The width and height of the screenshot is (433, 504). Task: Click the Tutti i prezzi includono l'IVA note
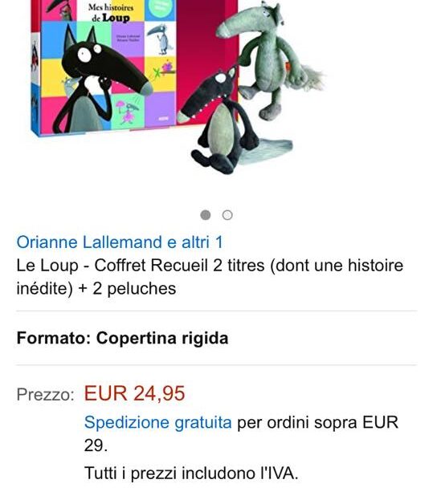pos(191,474)
